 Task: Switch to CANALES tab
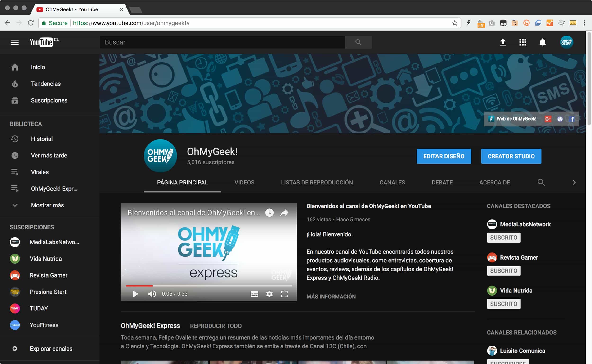392,183
